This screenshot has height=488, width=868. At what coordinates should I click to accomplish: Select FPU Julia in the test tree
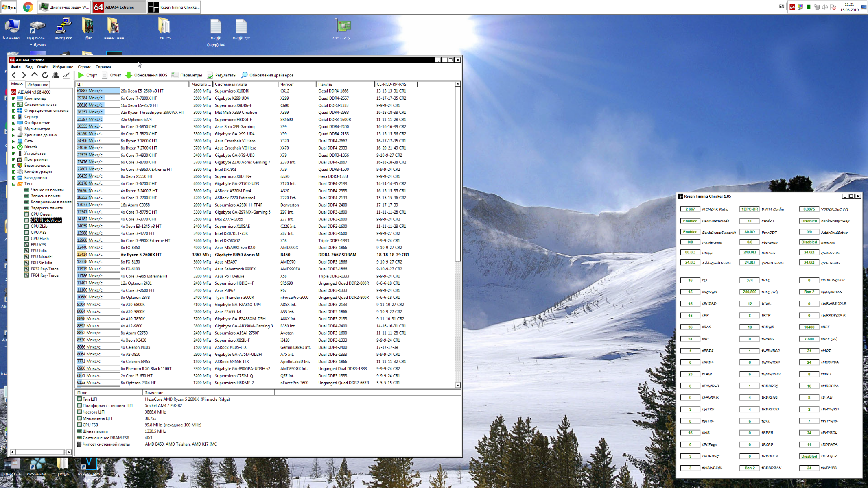click(39, 251)
